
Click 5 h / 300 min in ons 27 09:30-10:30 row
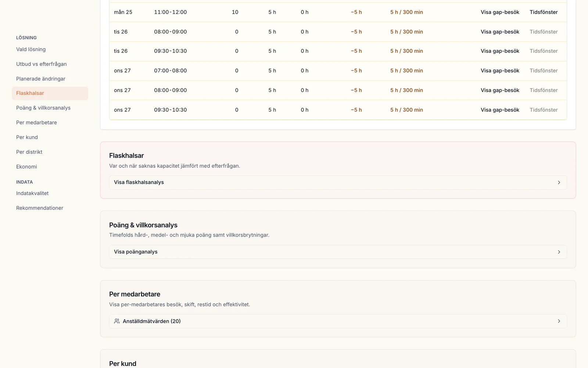pyautogui.click(x=406, y=110)
